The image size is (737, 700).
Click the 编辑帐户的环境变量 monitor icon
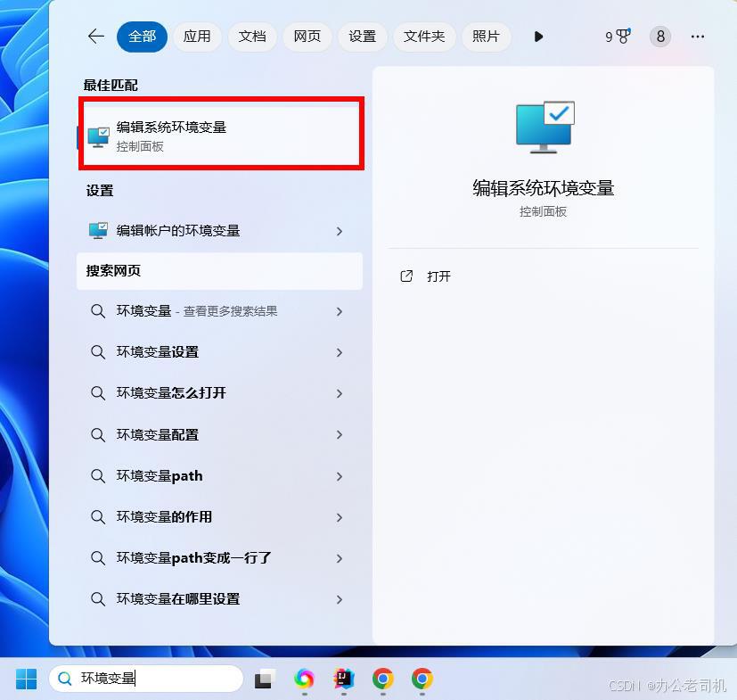click(x=98, y=230)
